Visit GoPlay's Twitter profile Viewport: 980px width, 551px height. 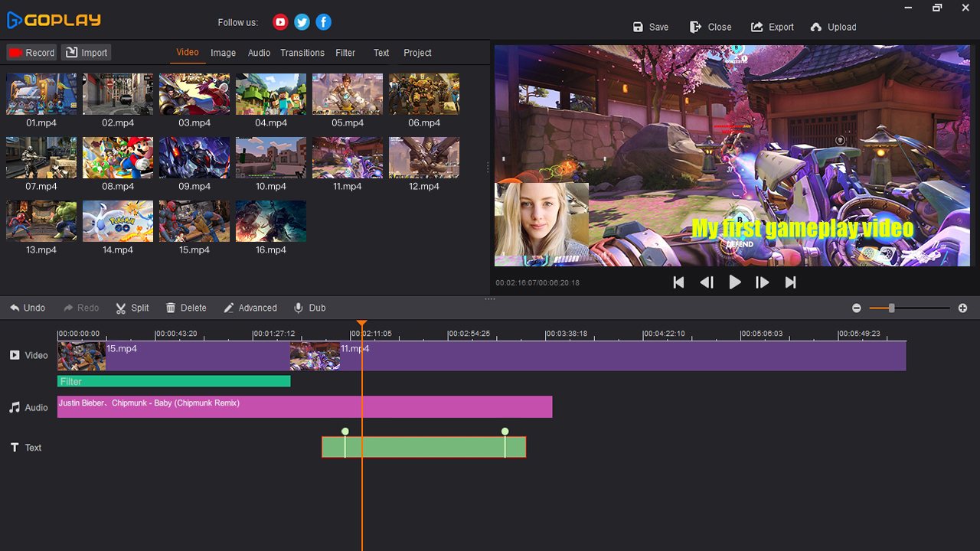coord(302,22)
